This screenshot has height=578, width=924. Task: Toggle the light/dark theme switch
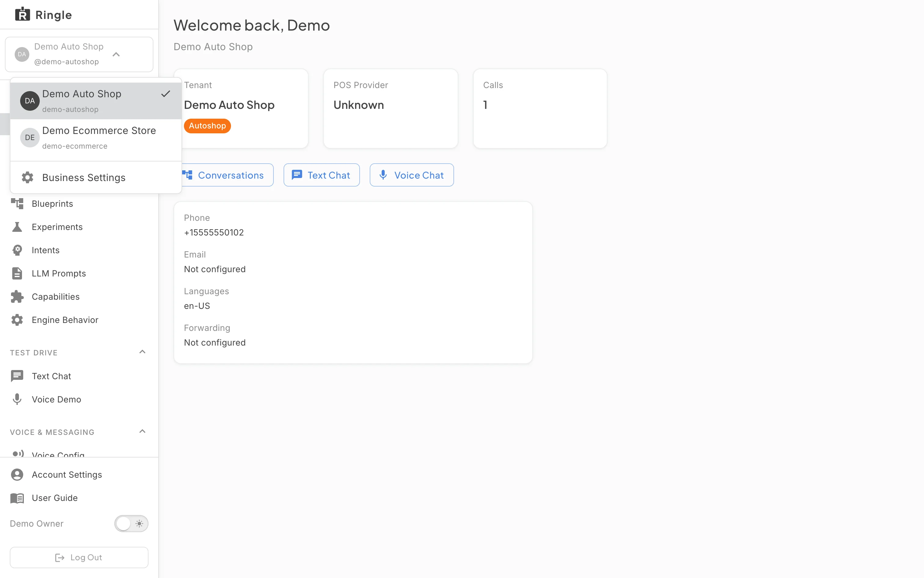click(131, 524)
